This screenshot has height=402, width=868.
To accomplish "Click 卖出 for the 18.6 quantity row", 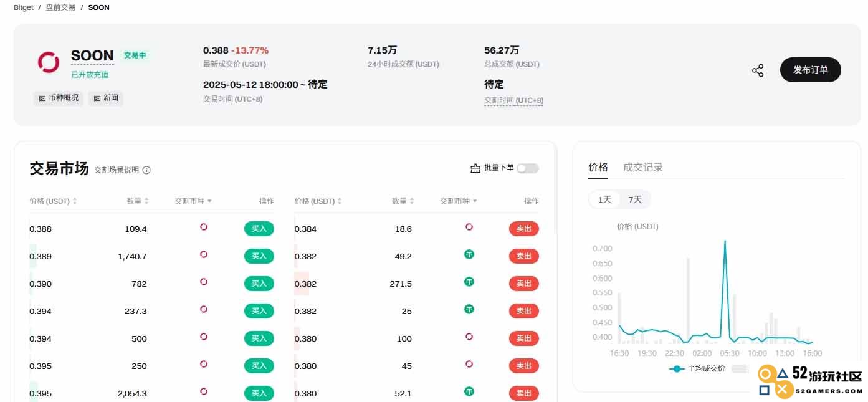I will pos(524,229).
